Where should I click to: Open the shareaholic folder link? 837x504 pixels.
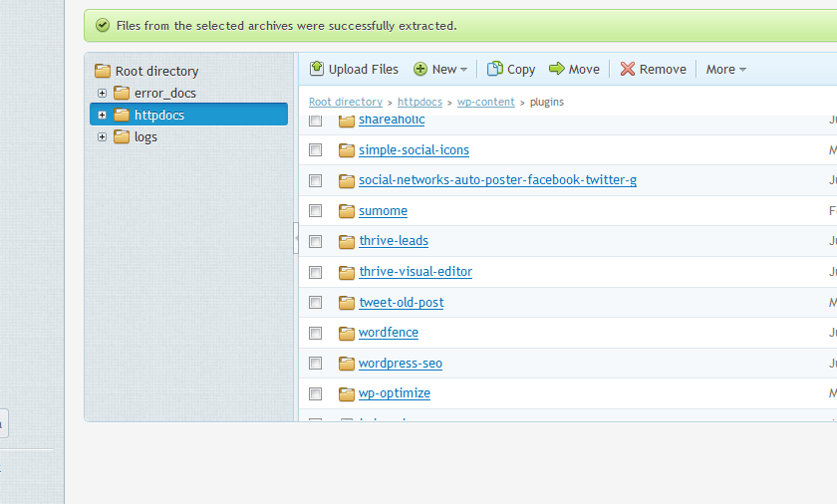392,121
